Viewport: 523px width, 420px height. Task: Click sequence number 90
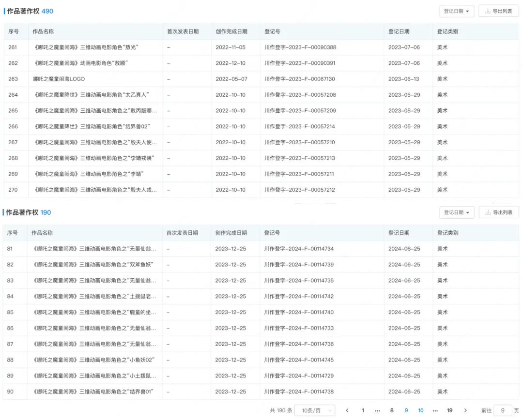(x=10, y=391)
